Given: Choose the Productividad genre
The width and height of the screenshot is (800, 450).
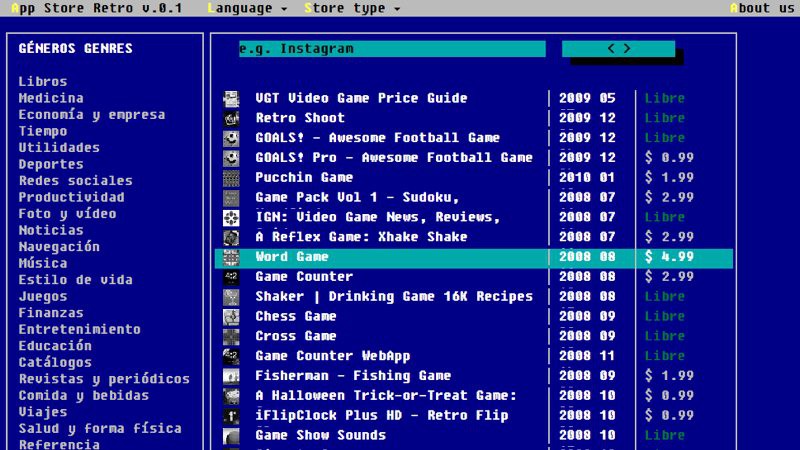Looking at the screenshot, I should tap(71, 197).
